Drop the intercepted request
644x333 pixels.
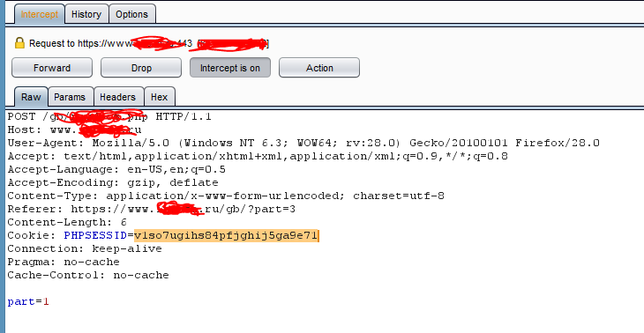[x=141, y=68]
